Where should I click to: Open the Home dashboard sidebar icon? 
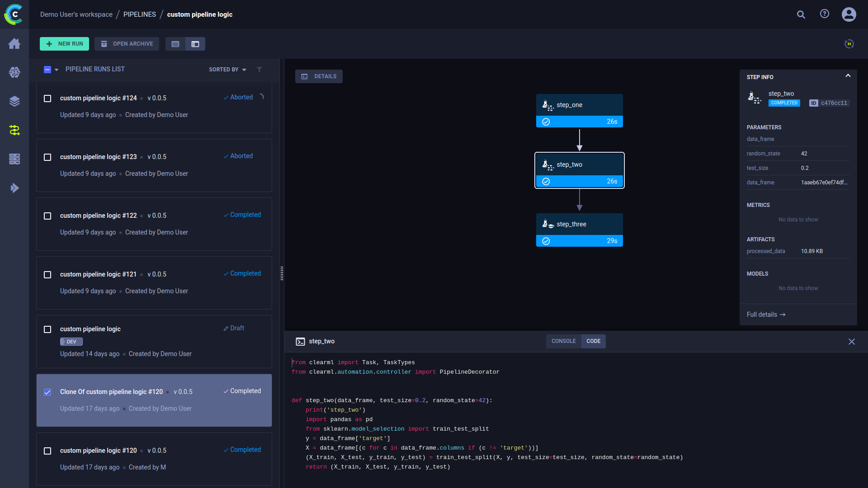[x=14, y=43]
